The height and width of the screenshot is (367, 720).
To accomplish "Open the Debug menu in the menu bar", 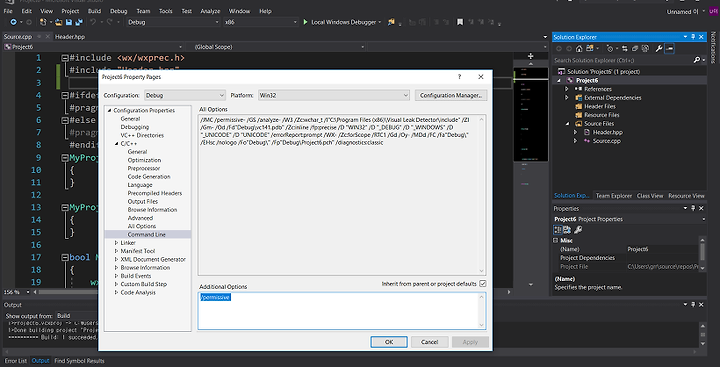I will pos(118,11).
